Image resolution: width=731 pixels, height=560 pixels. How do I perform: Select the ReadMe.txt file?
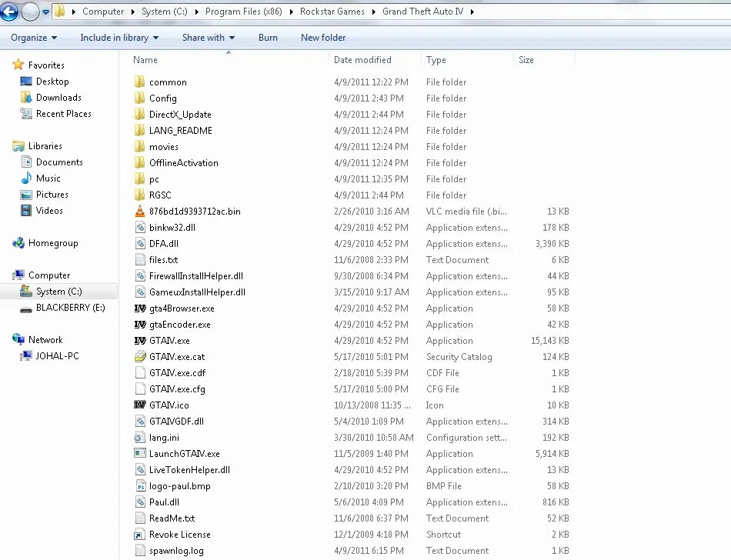tap(172, 518)
